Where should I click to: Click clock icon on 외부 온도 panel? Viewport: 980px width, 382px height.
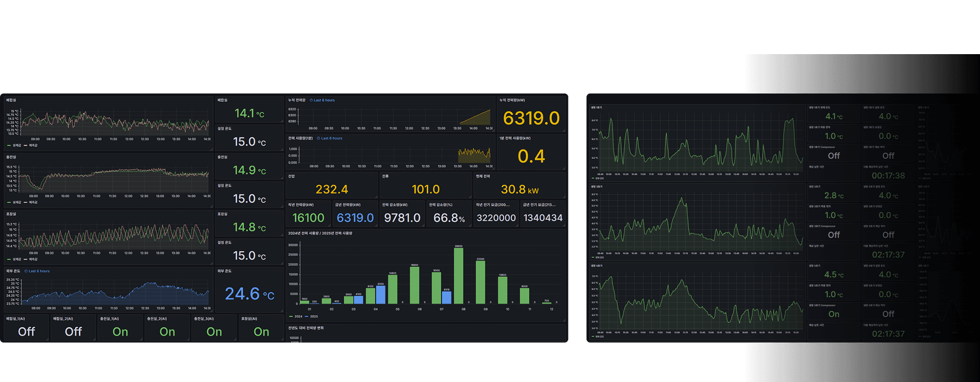[26, 271]
